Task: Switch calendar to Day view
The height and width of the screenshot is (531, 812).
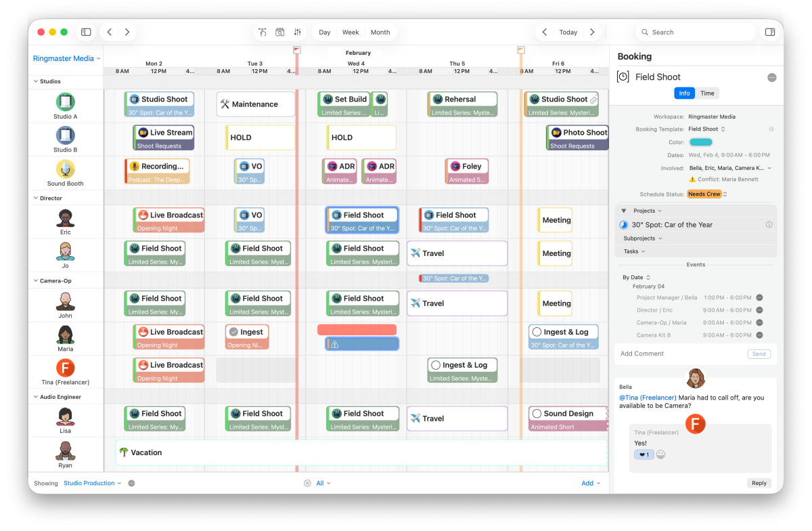Action: pyautogui.click(x=325, y=32)
